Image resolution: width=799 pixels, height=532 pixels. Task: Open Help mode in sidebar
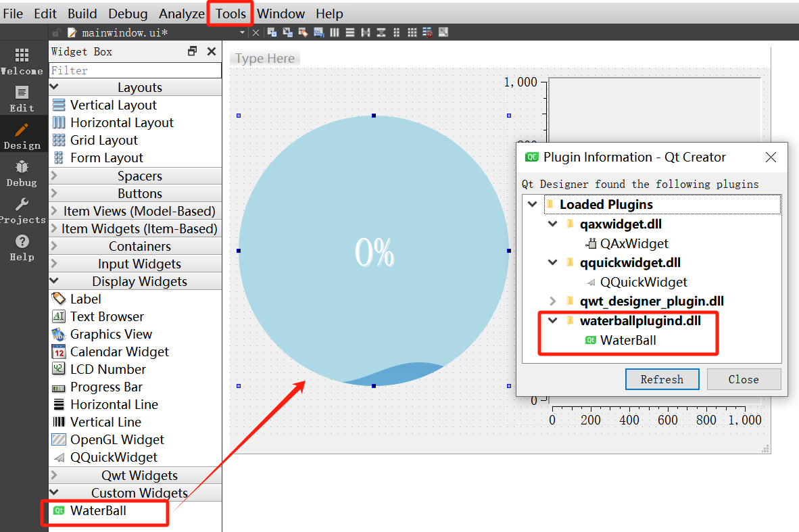point(22,247)
